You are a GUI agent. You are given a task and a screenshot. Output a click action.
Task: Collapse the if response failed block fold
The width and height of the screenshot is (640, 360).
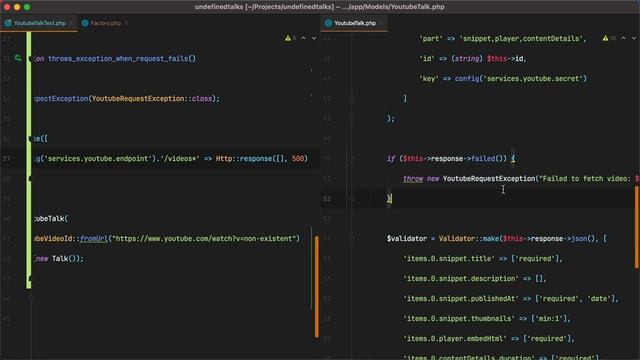(x=351, y=158)
